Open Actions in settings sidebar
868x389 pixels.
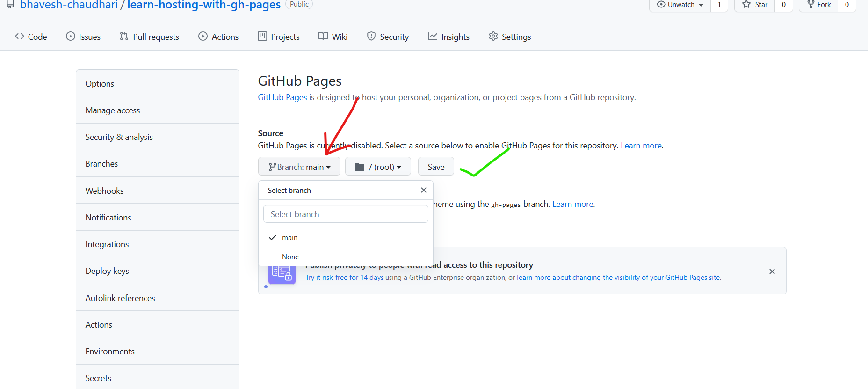pyautogui.click(x=158, y=324)
